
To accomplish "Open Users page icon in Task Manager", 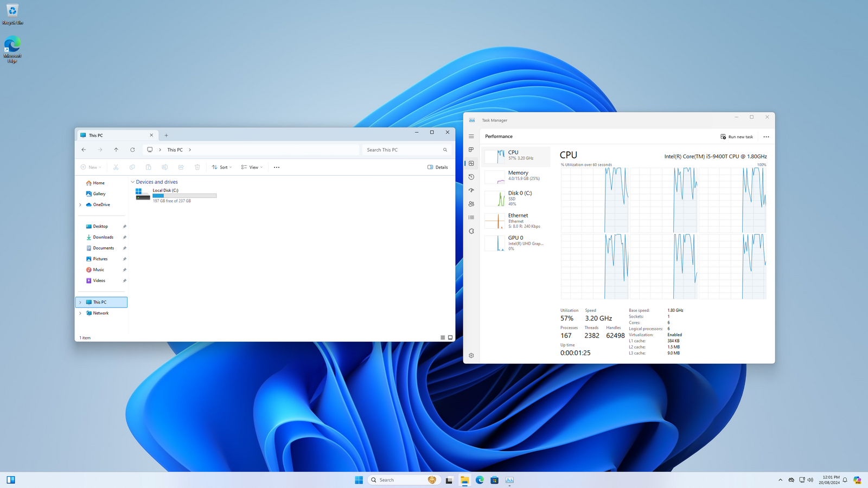I will pos(471,204).
